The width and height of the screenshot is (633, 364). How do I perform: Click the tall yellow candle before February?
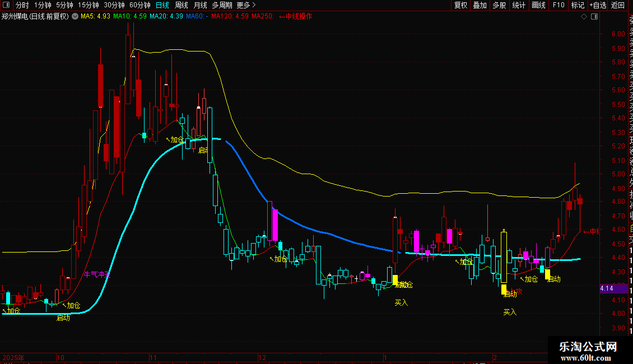(x=504, y=256)
